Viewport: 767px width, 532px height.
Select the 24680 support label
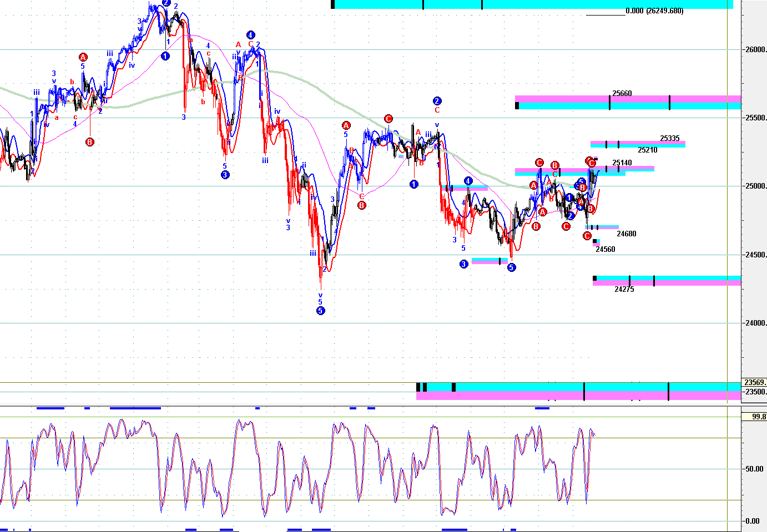pyautogui.click(x=627, y=234)
